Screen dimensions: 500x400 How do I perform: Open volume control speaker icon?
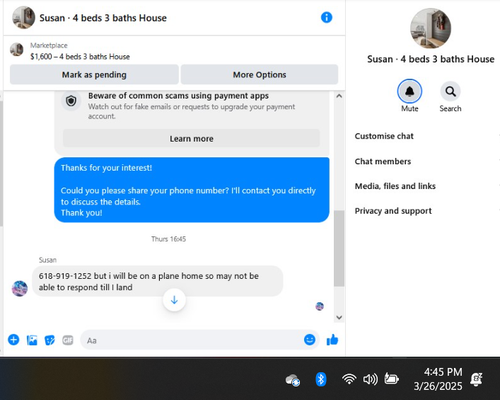(370, 379)
